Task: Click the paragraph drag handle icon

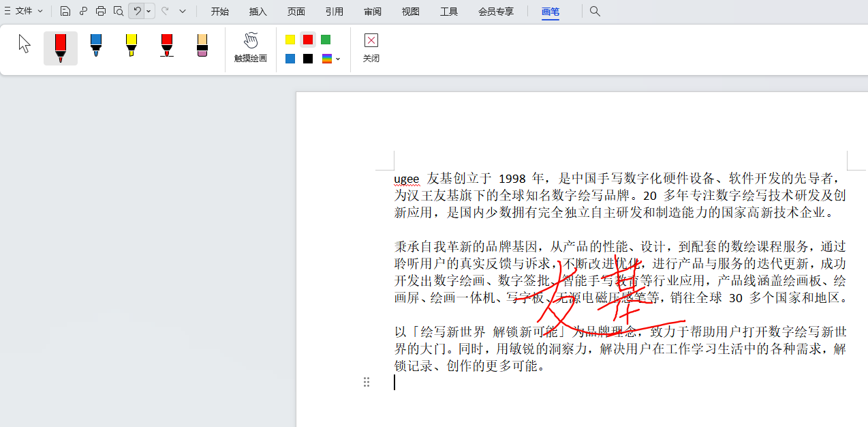Action: (367, 382)
